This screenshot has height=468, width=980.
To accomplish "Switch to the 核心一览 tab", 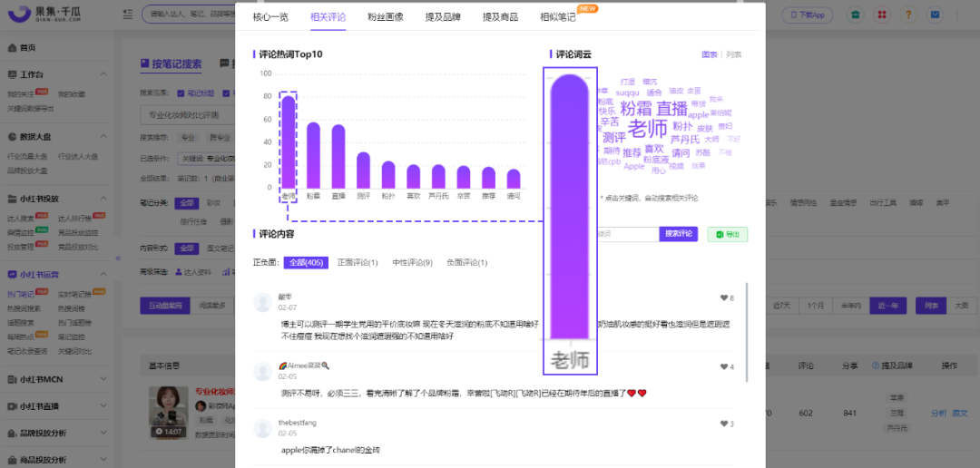I will tap(270, 17).
